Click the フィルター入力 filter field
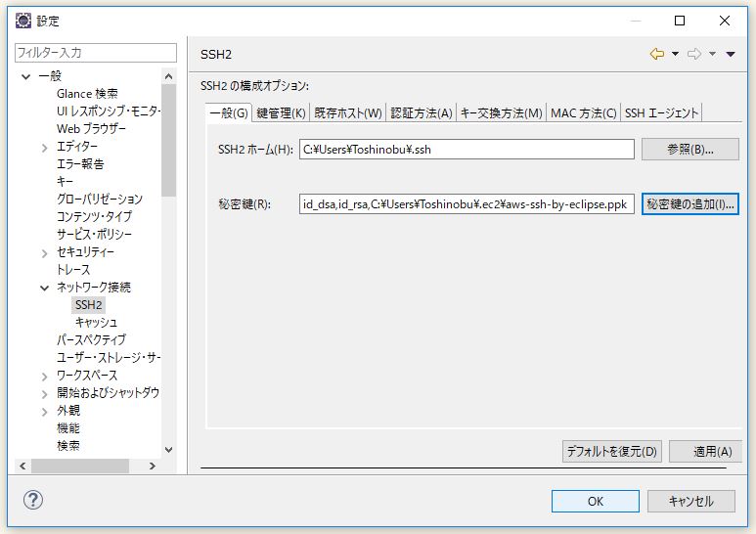This screenshot has height=534, width=756. point(96,53)
